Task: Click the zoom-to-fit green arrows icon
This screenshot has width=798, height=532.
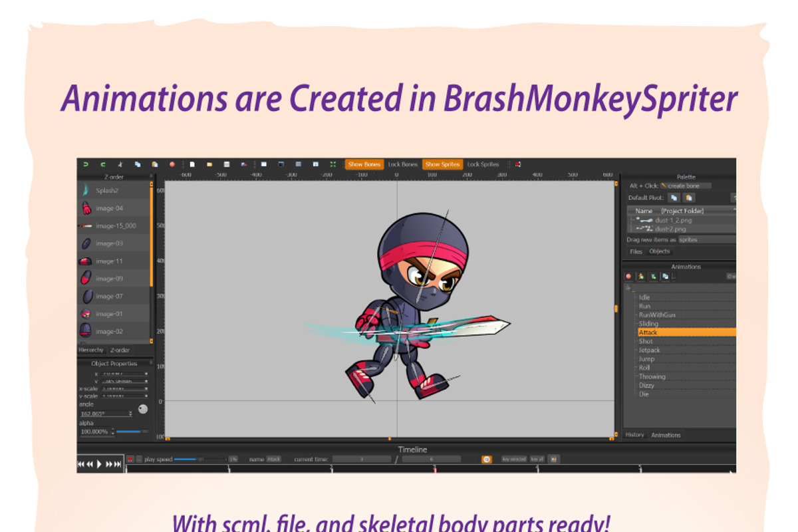Action: (333, 164)
